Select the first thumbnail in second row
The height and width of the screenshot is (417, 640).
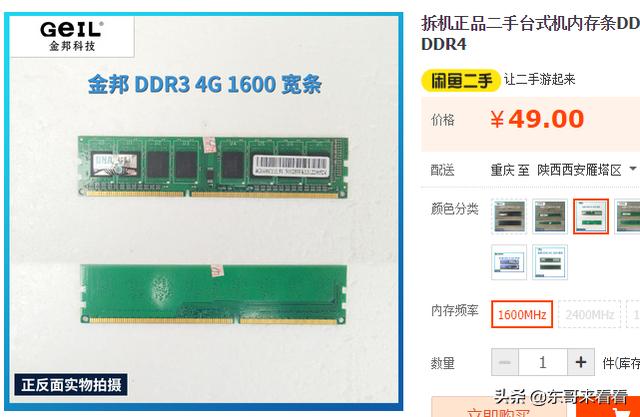pyautogui.click(x=509, y=262)
